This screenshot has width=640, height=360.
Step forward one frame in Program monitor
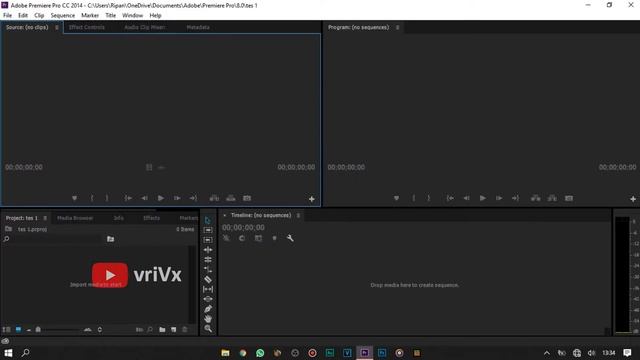(499, 198)
